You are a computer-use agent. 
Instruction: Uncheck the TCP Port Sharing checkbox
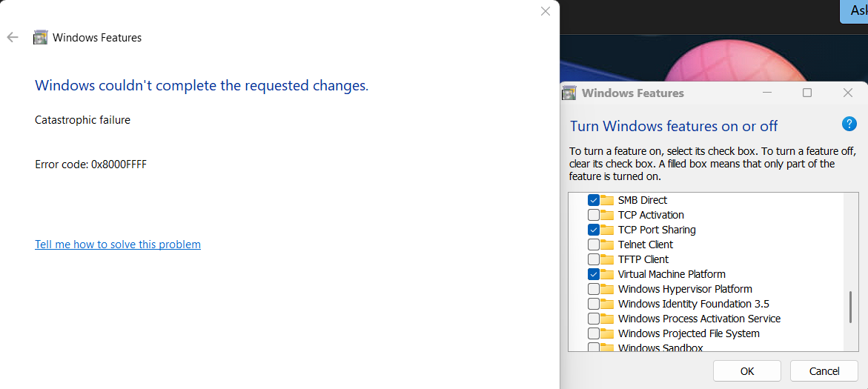click(x=594, y=230)
